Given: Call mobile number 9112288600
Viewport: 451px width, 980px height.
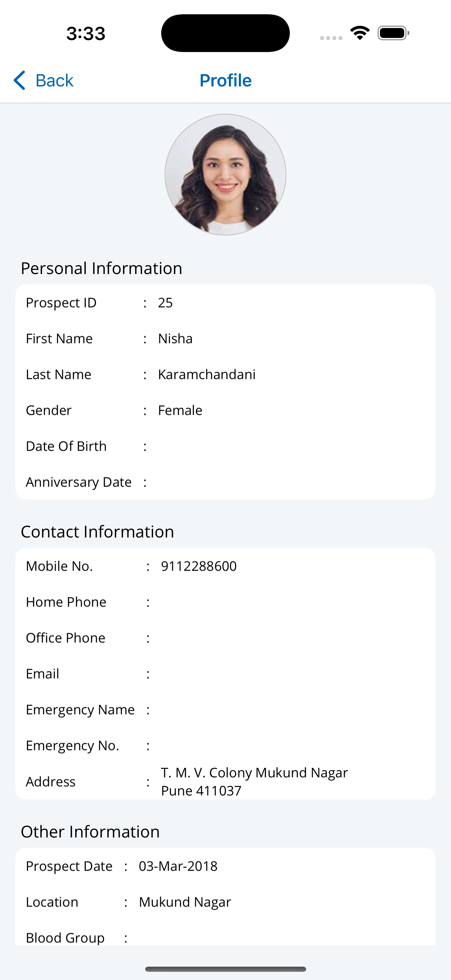Looking at the screenshot, I should pyautogui.click(x=199, y=566).
